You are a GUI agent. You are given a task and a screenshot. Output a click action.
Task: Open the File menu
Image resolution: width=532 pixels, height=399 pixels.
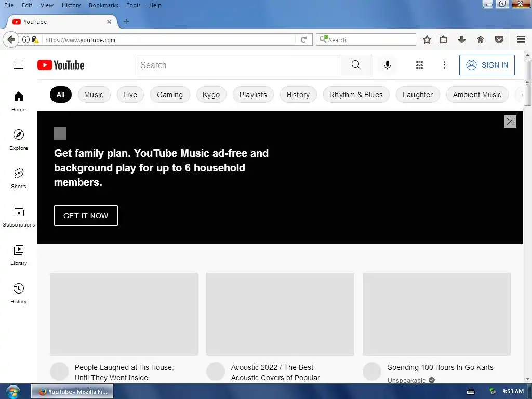(x=9, y=5)
